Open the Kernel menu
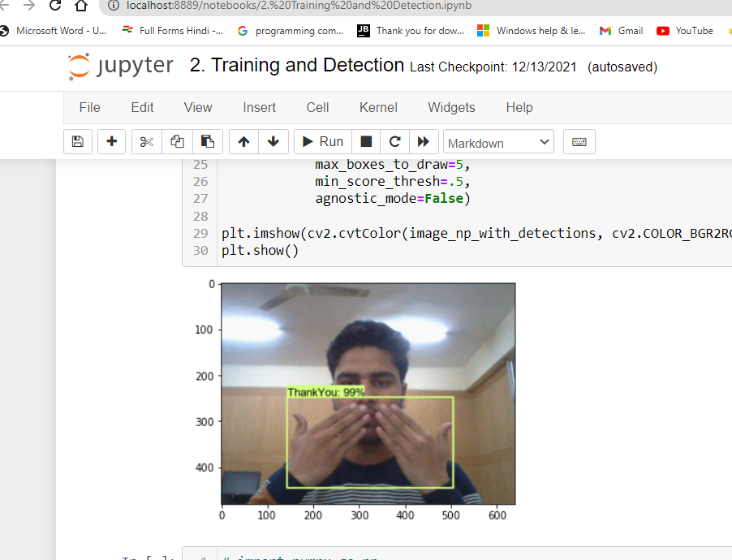This screenshot has height=560, width=732. click(377, 107)
